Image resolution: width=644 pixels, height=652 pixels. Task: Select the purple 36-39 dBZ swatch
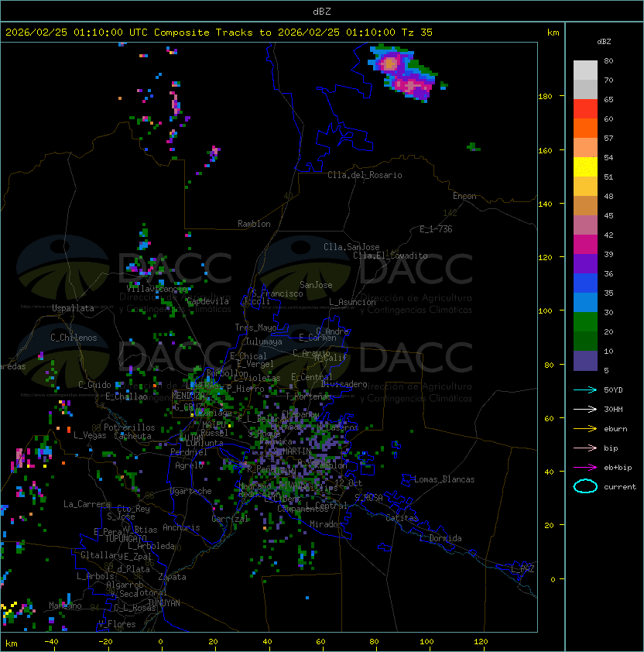click(585, 263)
